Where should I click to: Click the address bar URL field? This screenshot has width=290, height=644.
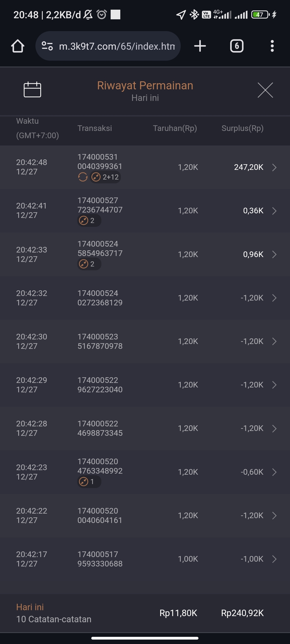pos(117,46)
